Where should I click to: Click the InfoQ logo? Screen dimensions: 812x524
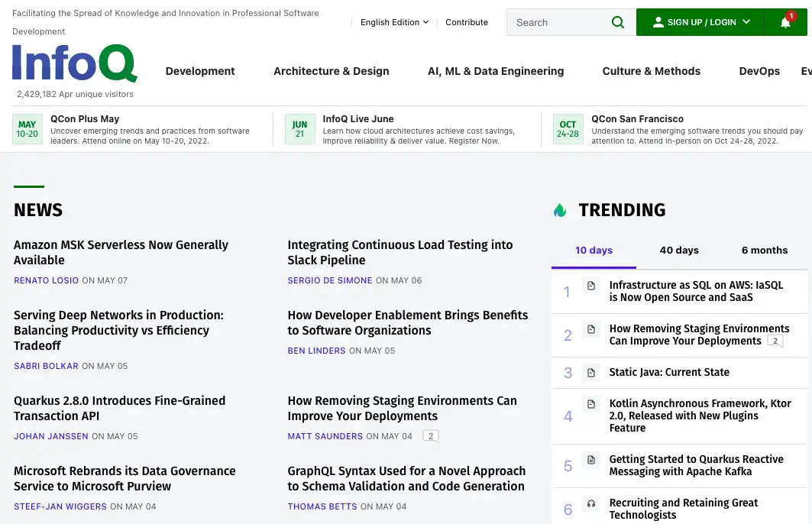(75, 63)
